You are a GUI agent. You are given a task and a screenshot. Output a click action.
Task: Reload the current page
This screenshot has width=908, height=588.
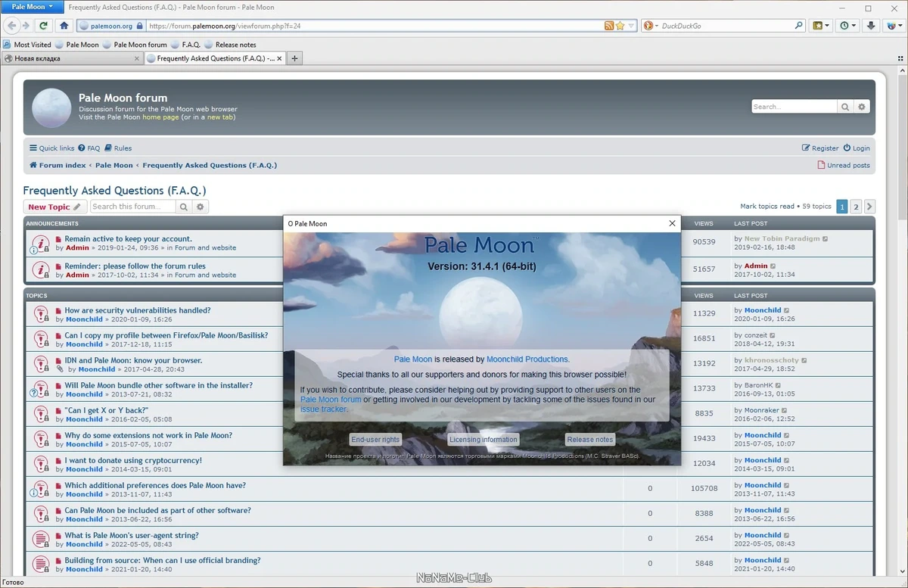pos(44,26)
